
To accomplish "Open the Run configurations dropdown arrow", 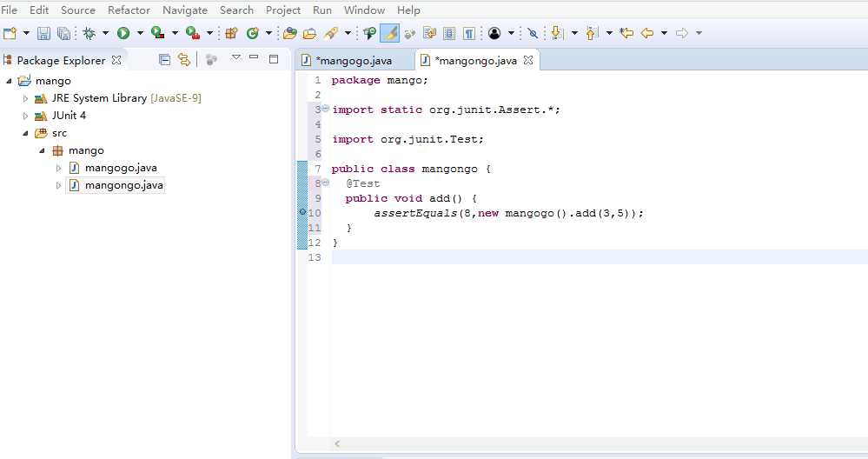I will pos(140,33).
